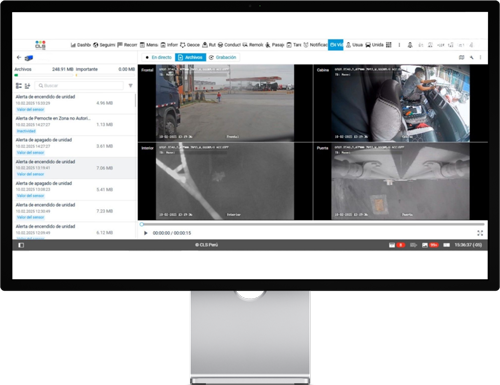Select Alerta de encendido file 6.12 MB
500x385 pixels.
tap(74, 231)
